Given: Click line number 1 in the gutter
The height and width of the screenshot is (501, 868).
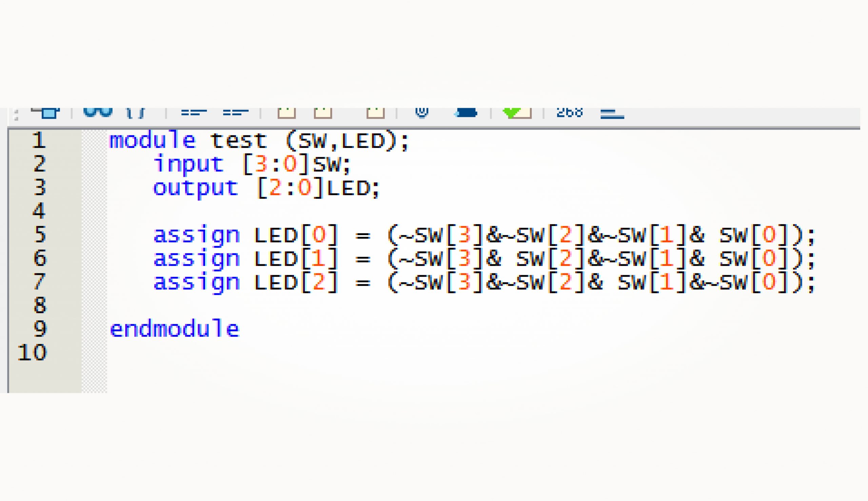Looking at the screenshot, I should coord(39,140).
